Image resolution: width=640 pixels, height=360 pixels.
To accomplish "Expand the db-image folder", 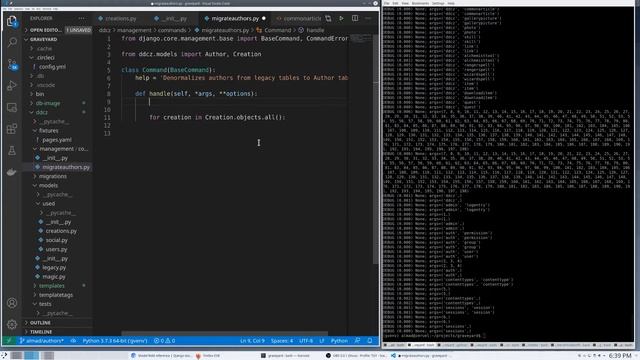I will click(48, 103).
